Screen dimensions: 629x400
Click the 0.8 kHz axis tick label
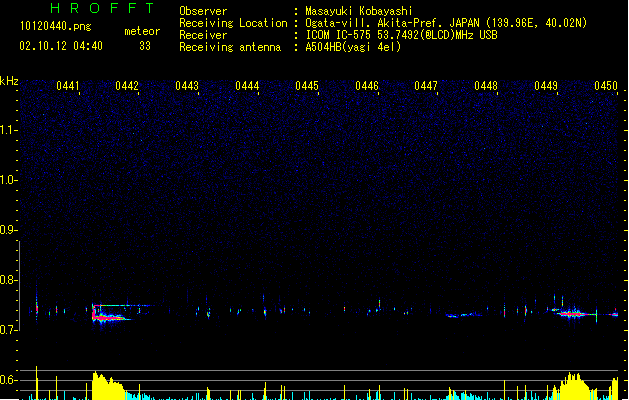pyautogui.click(x=9, y=280)
